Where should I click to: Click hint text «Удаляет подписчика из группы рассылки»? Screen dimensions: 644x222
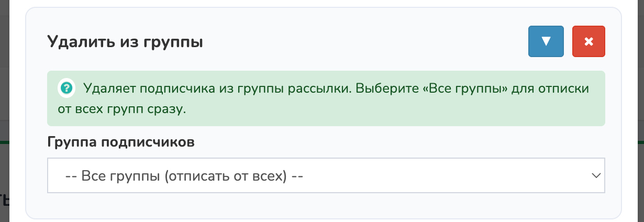[216, 87]
